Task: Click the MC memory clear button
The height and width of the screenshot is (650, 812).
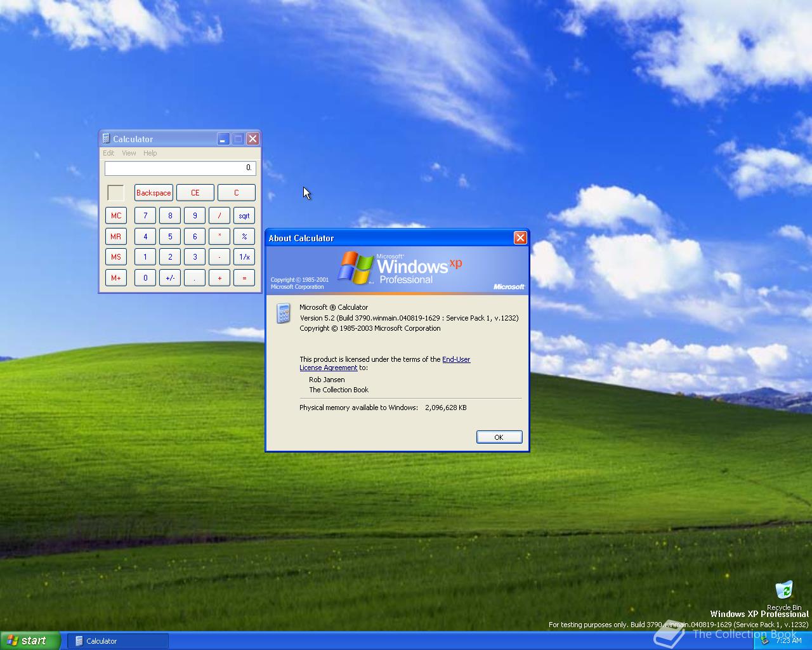Action: (x=116, y=216)
